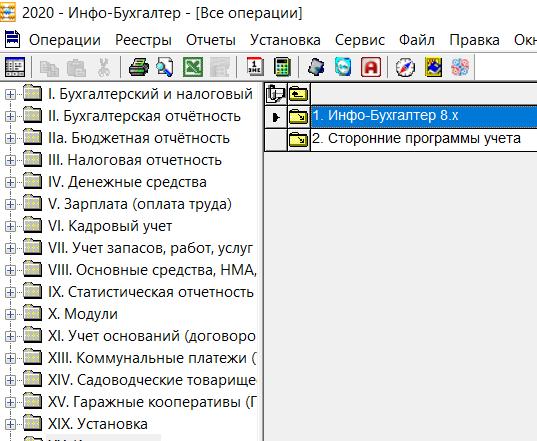
Task: Click the grayed-out paste icon
Action: point(76,67)
